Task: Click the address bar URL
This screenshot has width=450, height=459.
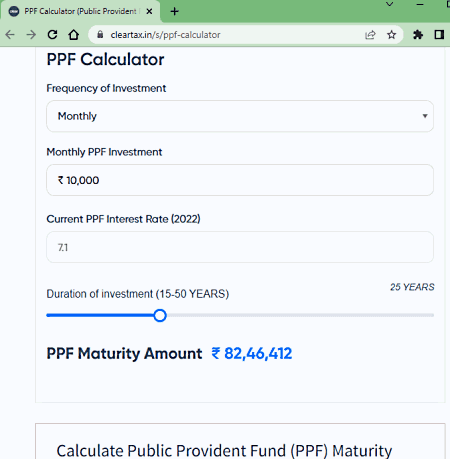Action: click(x=165, y=35)
